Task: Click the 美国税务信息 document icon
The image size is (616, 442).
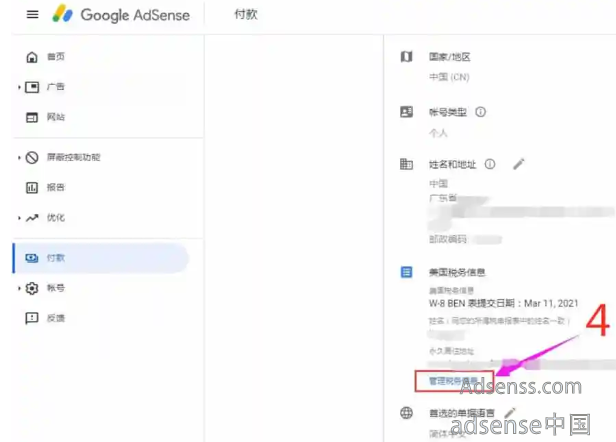Action: click(406, 272)
